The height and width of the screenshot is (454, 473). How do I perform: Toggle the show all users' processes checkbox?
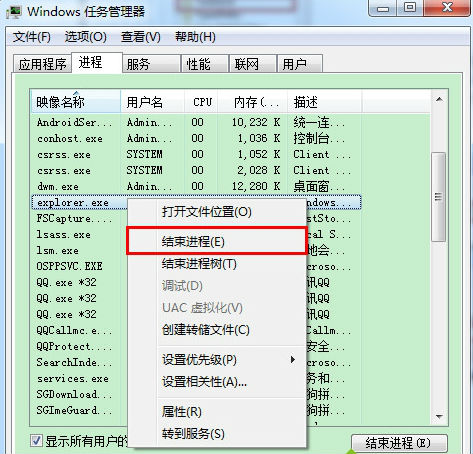coord(36,441)
